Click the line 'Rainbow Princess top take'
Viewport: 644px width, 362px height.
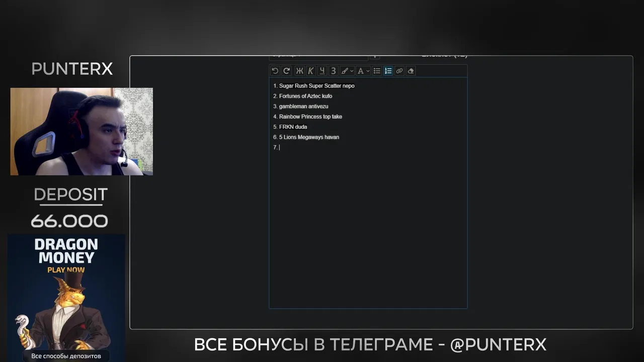pos(310,117)
